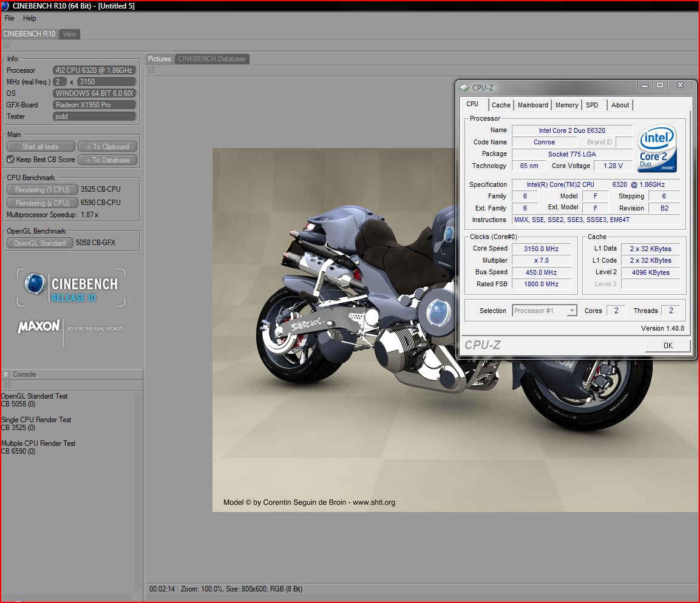
Task: Select the Pictures tab
Action: coord(160,59)
